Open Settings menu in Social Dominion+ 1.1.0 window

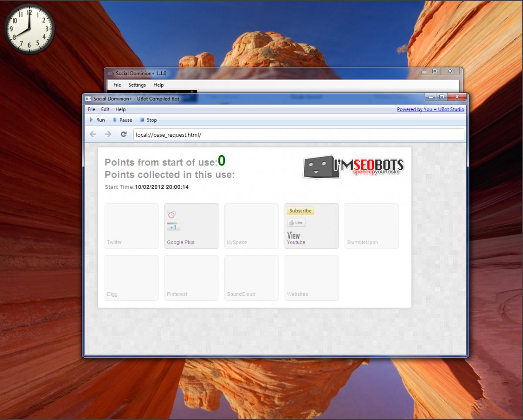[x=137, y=85]
